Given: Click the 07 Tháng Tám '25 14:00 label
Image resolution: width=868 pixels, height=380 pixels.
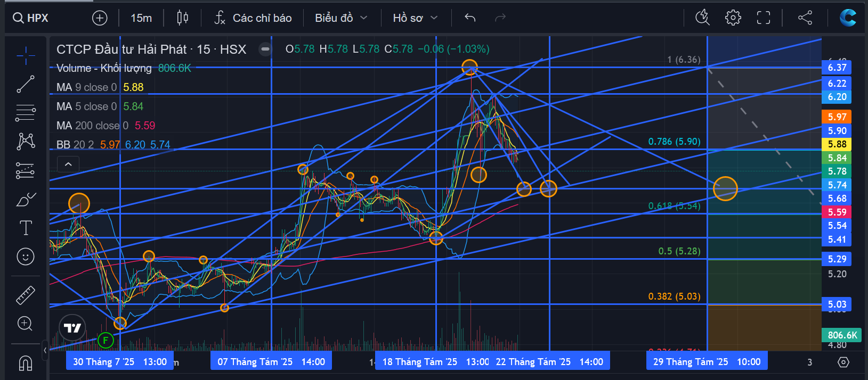Looking at the screenshot, I should (x=271, y=362).
